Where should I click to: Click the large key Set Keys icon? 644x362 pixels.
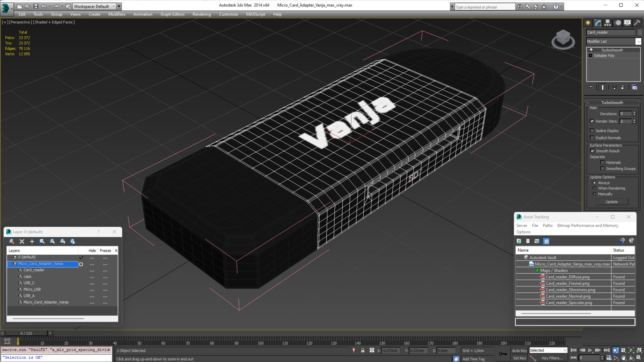click(503, 354)
